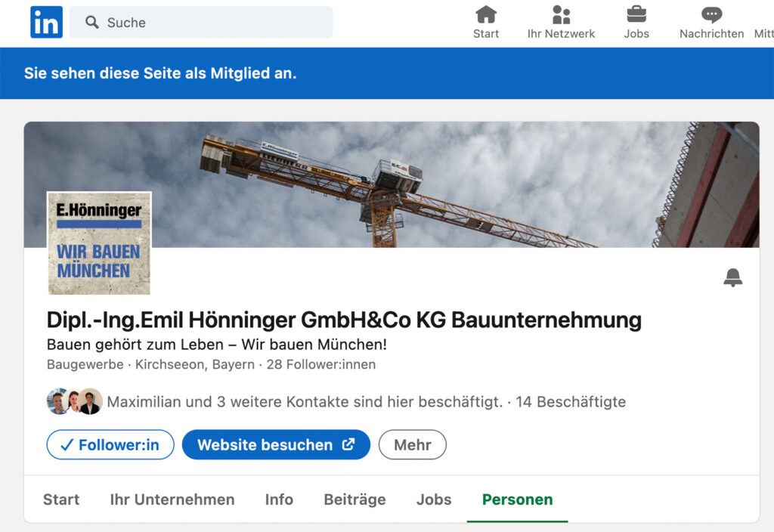Click the 14 Beschäftigte link
Screen dimensions: 774x532
click(x=571, y=402)
